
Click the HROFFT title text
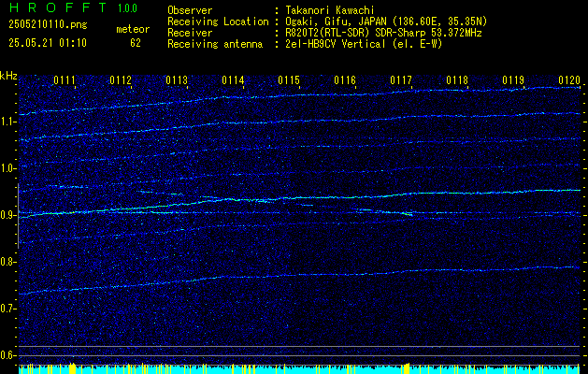click(58, 7)
